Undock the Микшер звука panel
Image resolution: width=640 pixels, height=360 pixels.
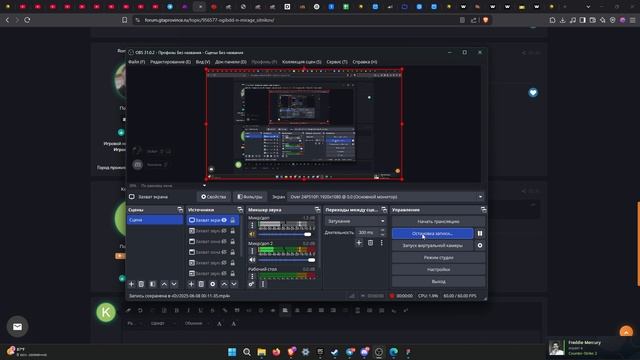318,210
